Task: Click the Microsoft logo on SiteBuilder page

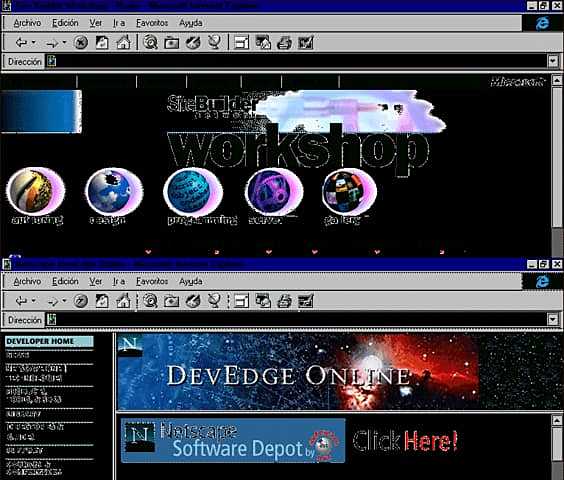Action: coord(518,82)
